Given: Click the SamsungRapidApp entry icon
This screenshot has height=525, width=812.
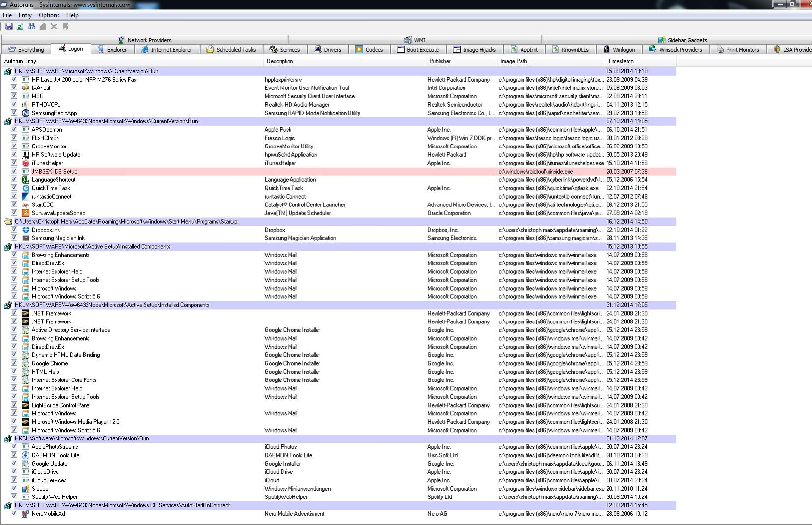Looking at the screenshot, I should (26, 113).
